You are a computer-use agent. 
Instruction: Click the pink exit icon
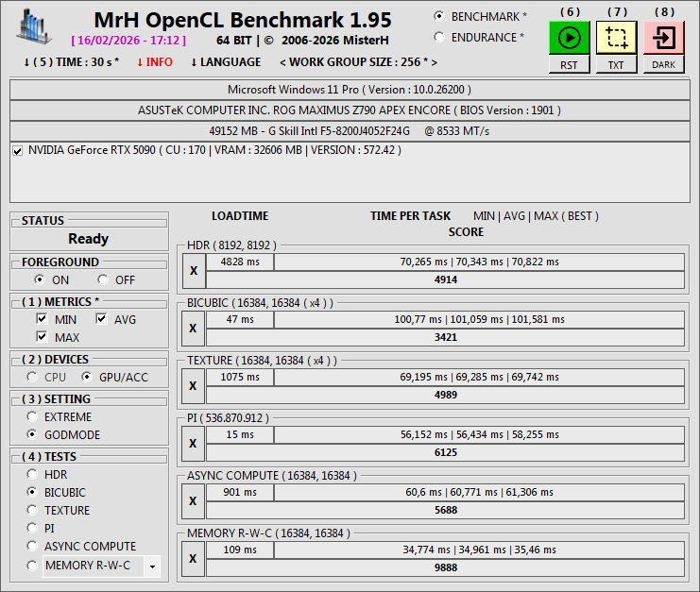[x=664, y=38]
